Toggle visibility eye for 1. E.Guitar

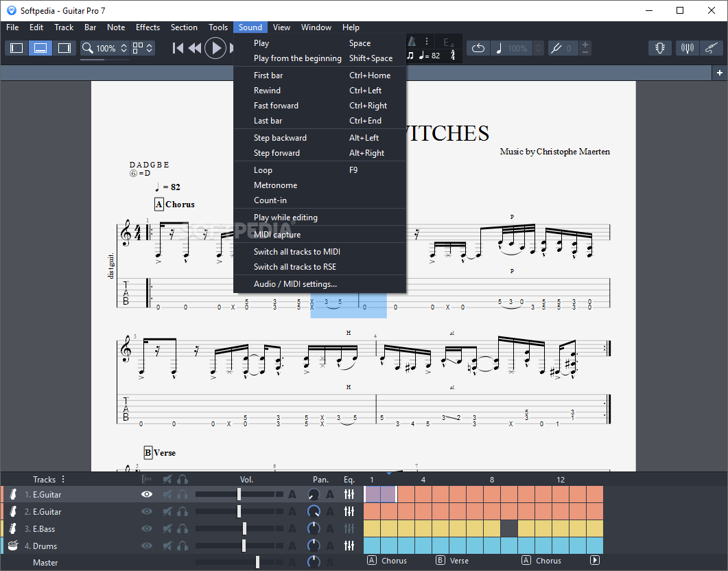(147, 494)
